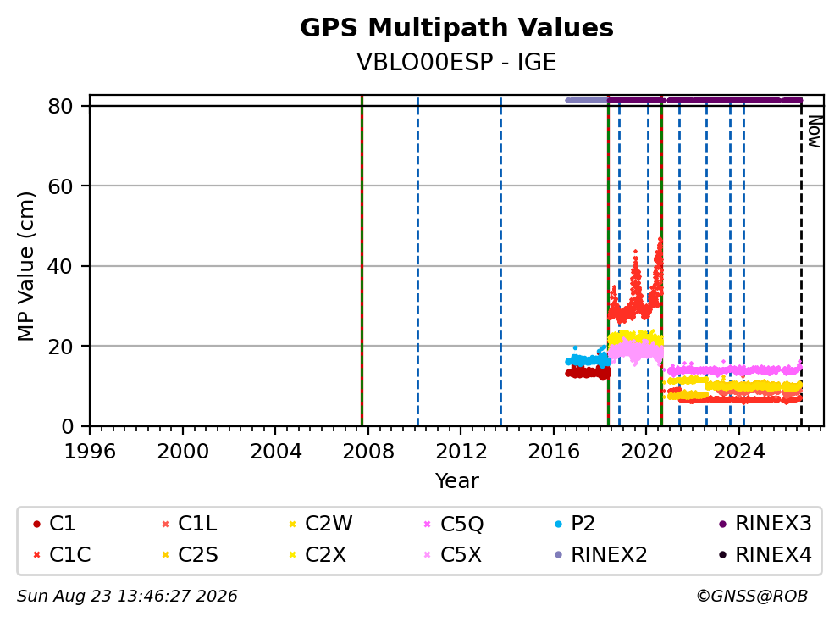Select the C2W legend entry
The height and width of the screenshot is (622, 840).
(x=320, y=524)
